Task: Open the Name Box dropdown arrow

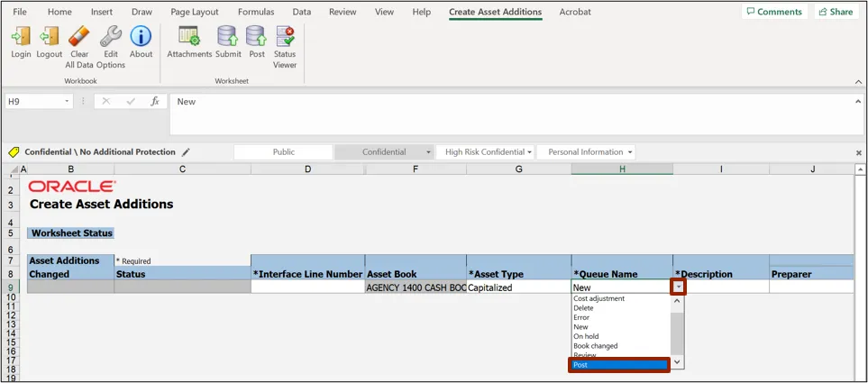Action: [68, 102]
